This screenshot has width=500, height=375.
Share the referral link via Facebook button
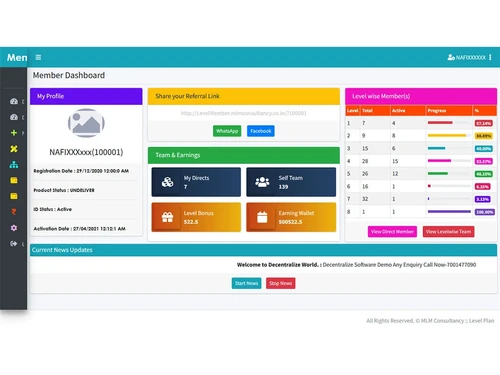(x=261, y=131)
